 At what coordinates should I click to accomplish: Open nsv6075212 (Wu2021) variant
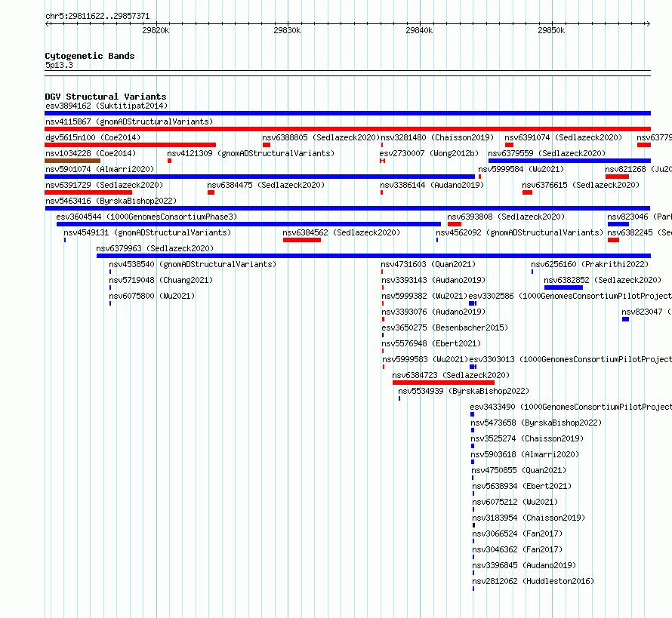pos(515,502)
